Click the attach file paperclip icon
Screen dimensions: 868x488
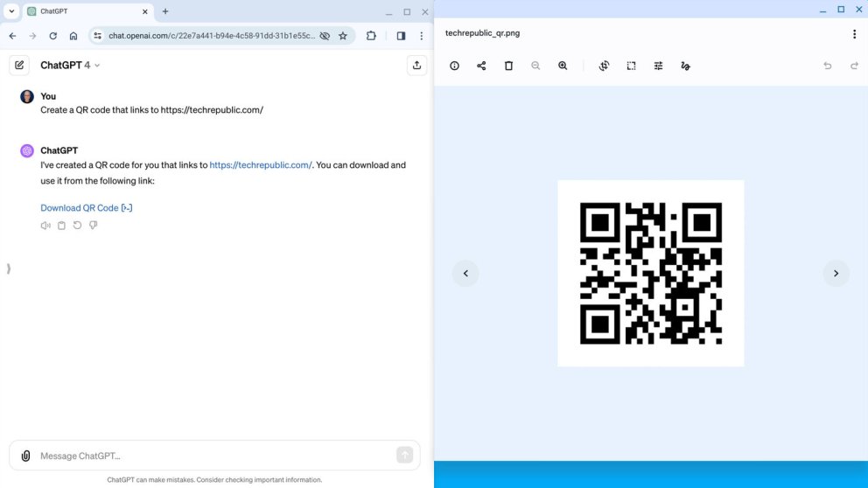[25, 456]
